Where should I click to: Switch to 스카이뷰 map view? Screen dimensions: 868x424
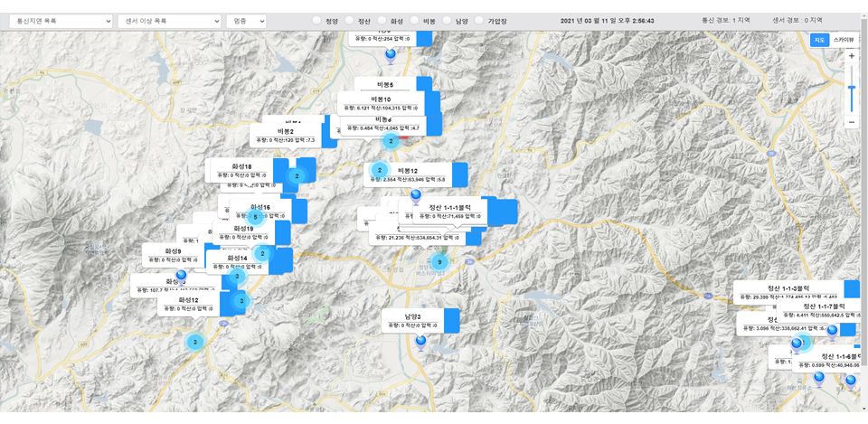coord(844,40)
